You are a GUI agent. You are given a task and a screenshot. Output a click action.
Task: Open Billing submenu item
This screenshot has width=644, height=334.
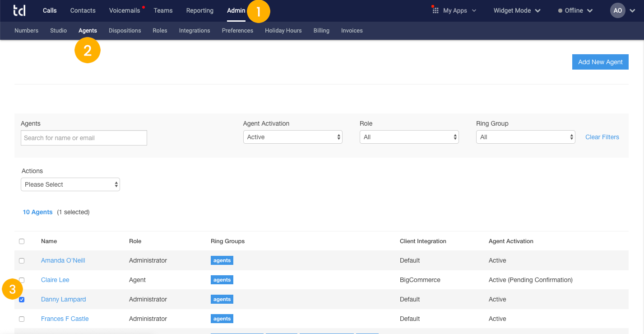pos(321,31)
